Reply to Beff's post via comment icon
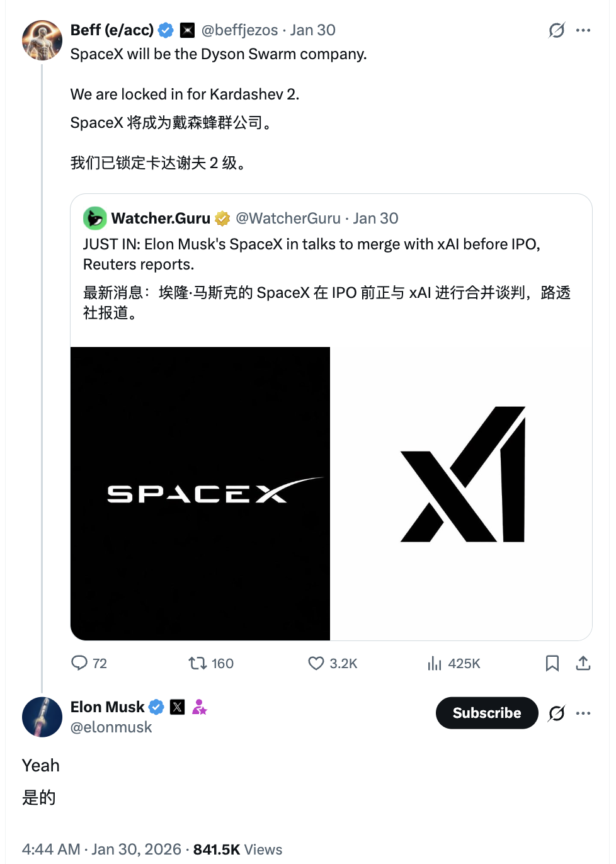The height and width of the screenshot is (864, 616). point(79,662)
